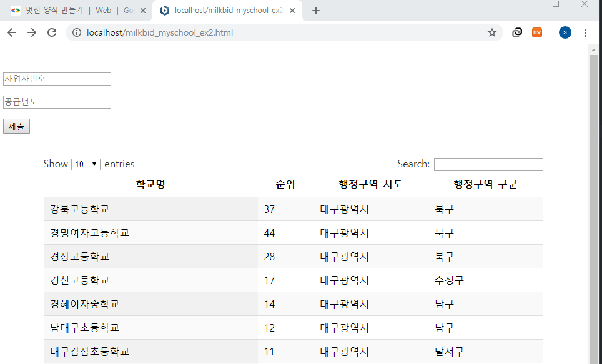Open Chrome's three-dot menu
The height and width of the screenshot is (364, 602).
tap(585, 32)
